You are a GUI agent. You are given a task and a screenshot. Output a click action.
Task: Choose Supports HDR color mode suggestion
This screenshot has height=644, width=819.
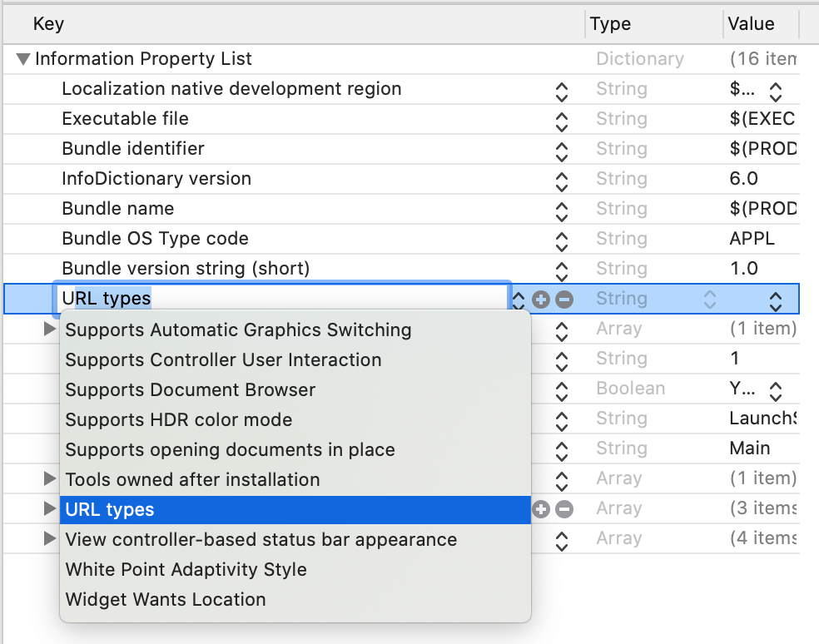[178, 419]
